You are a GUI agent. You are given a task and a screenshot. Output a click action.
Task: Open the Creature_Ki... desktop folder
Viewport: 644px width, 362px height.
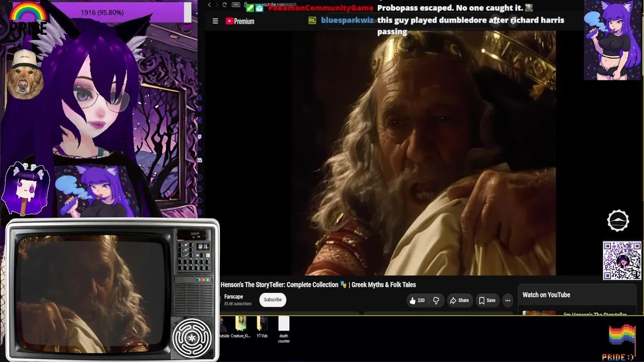click(x=240, y=327)
